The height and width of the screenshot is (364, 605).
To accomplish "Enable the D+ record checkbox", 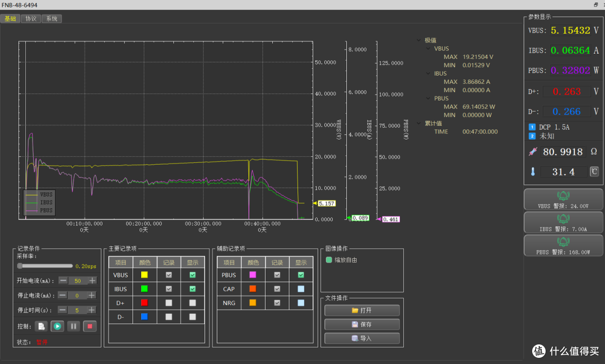I will (x=169, y=303).
